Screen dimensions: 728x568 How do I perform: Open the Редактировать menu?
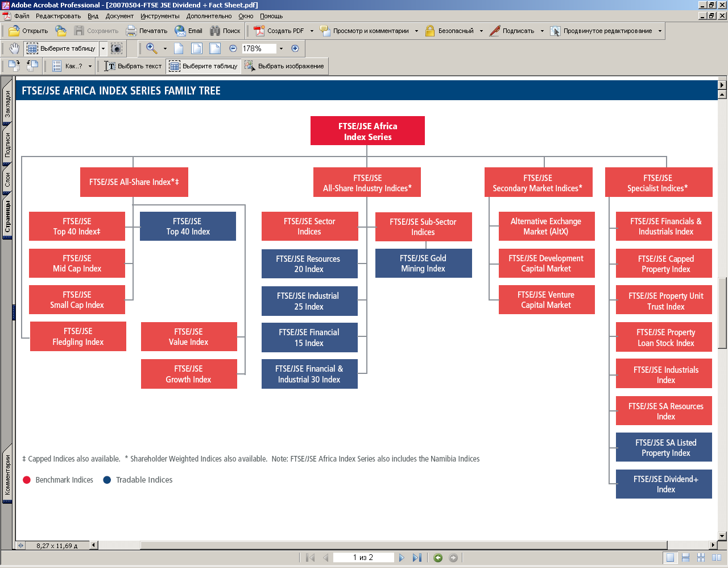click(58, 16)
